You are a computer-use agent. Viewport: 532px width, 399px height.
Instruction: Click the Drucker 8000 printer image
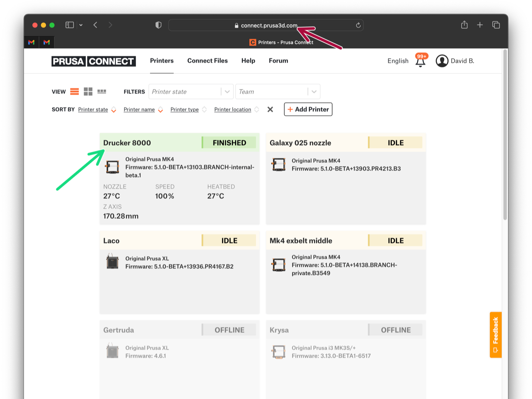pos(112,167)
